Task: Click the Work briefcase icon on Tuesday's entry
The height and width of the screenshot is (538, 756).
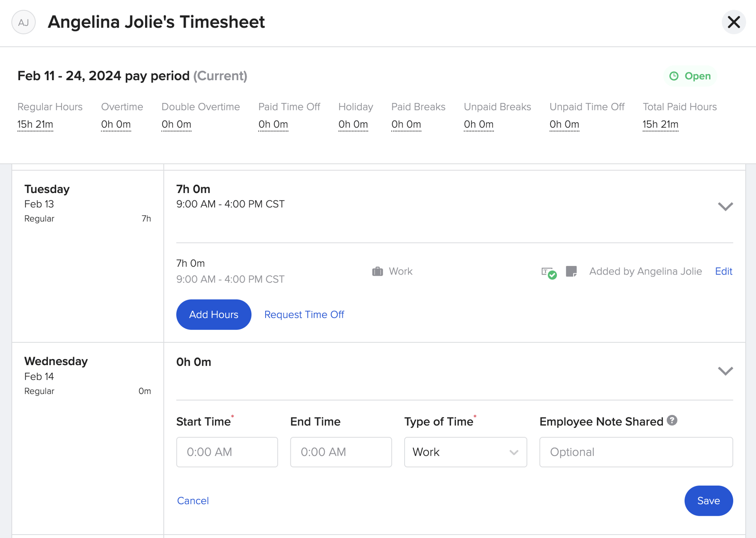Action: (x=378, y=271)
